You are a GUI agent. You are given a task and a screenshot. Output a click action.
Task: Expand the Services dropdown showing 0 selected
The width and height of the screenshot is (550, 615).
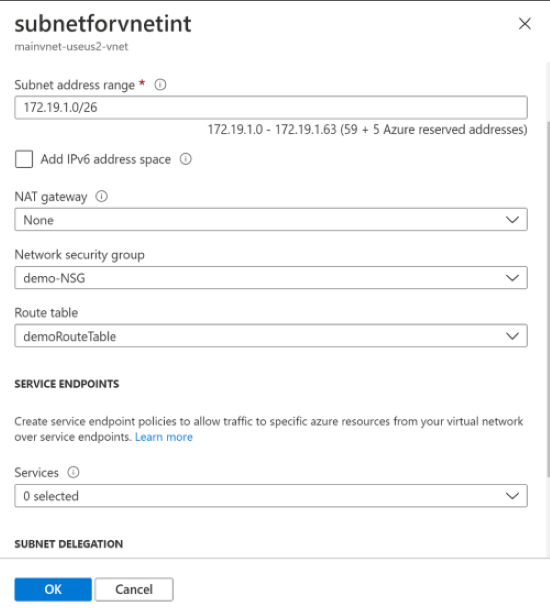point(271,496)
